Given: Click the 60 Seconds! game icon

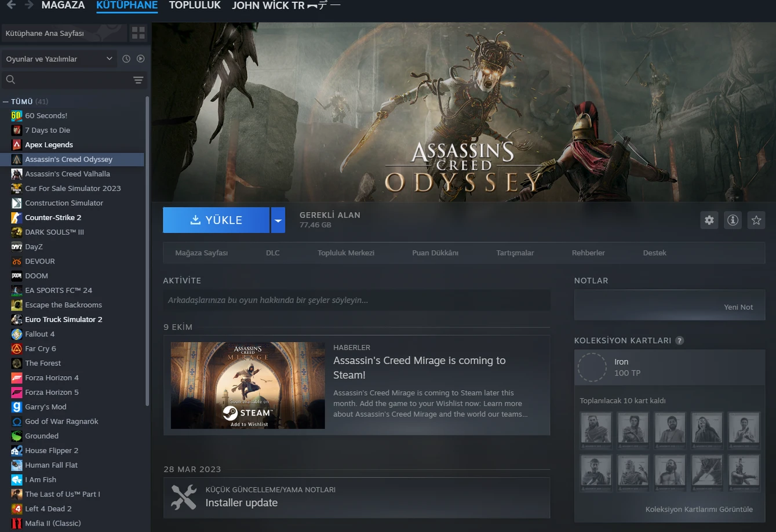Looking at the screenshot, I should (17, 115).
